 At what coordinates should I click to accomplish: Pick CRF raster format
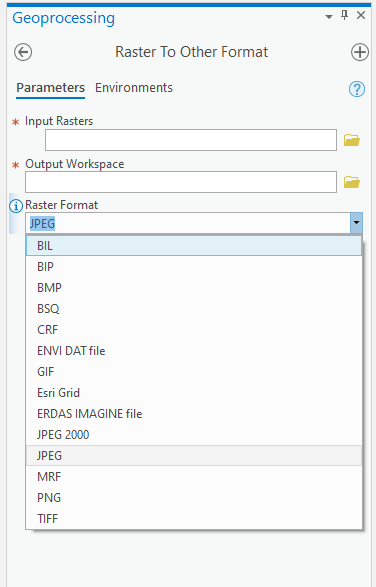pos(194,329)
